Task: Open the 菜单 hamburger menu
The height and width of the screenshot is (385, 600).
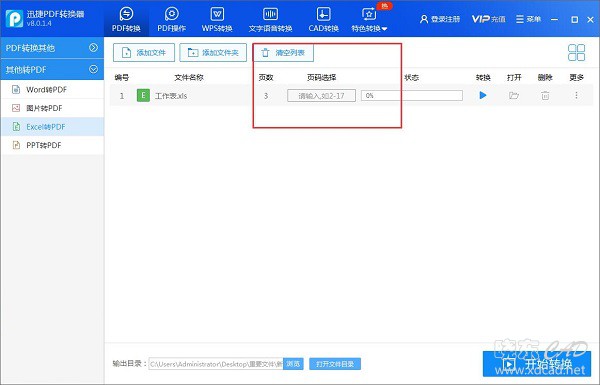Action: pyautogui.click(x=528, y=19)
